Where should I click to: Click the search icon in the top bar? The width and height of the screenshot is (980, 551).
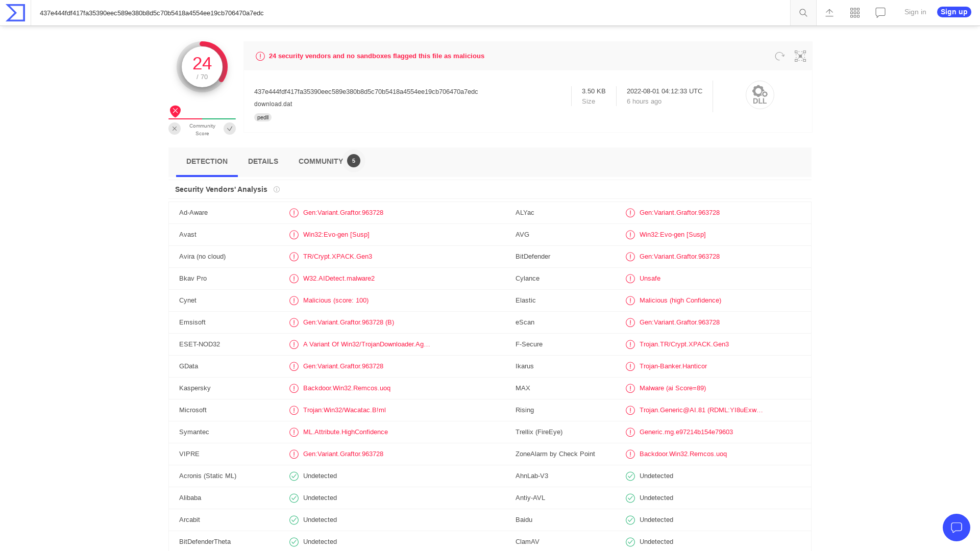(x=803, y=13)
